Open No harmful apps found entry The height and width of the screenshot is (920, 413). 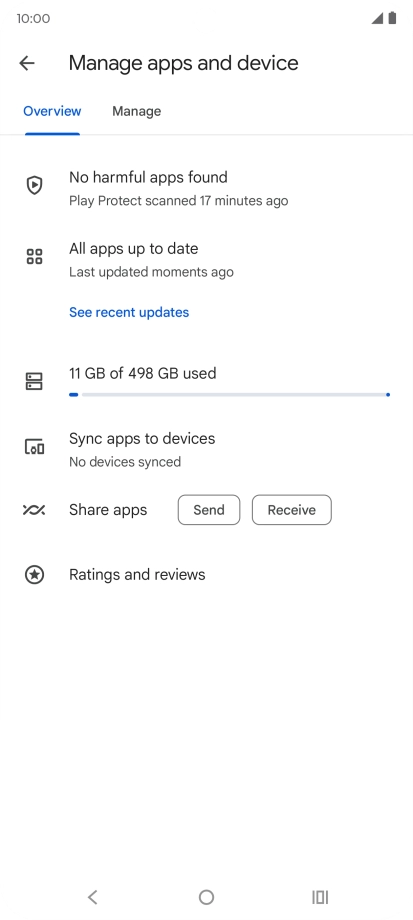206,188
